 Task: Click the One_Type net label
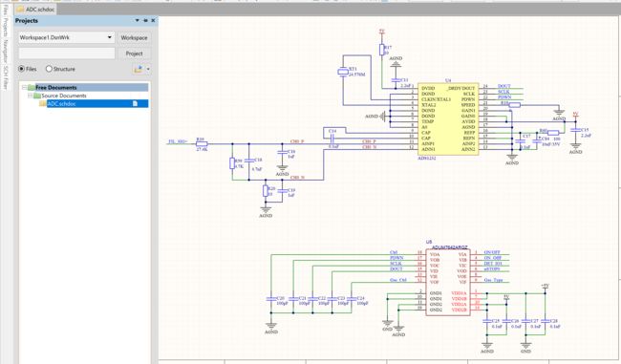point(494,280)
